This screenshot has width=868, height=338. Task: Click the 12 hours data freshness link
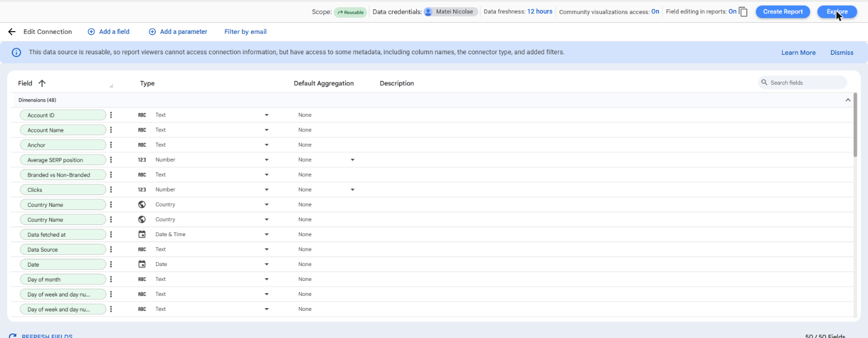(540, 12)
